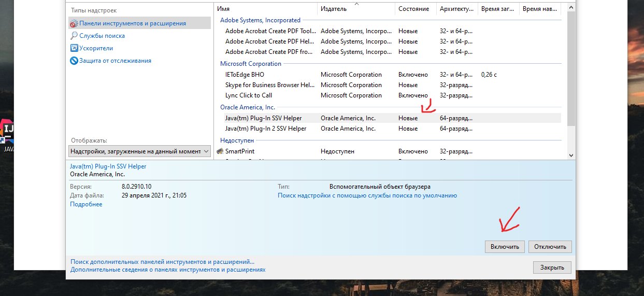Click the magnifier icon beside Службы поиска
The image size is (644, 296).
point(74,36)
